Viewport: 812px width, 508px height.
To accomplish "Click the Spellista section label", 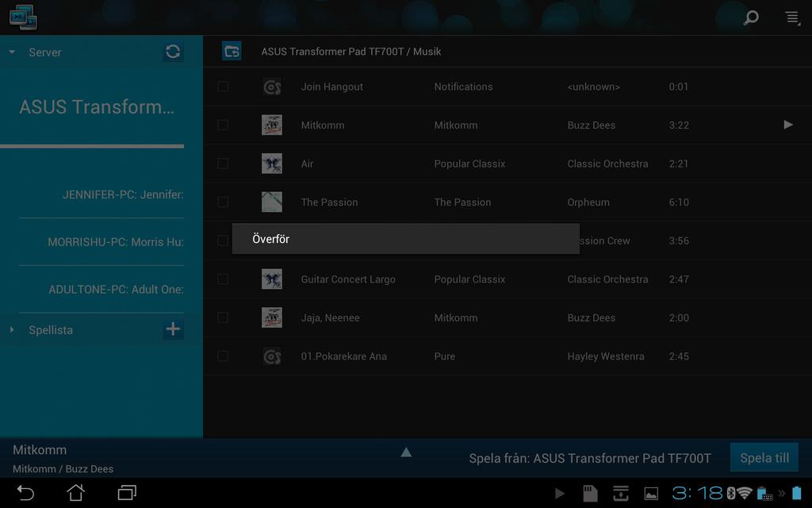I will point(51,330).
